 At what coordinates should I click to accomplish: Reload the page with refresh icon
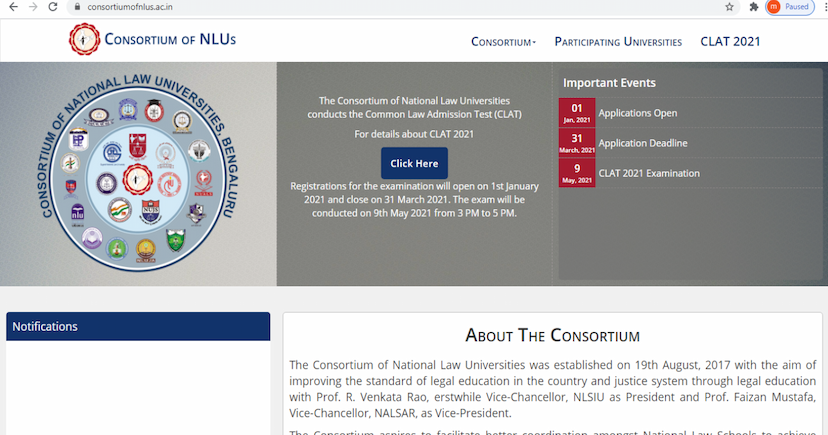pos(53,7)
